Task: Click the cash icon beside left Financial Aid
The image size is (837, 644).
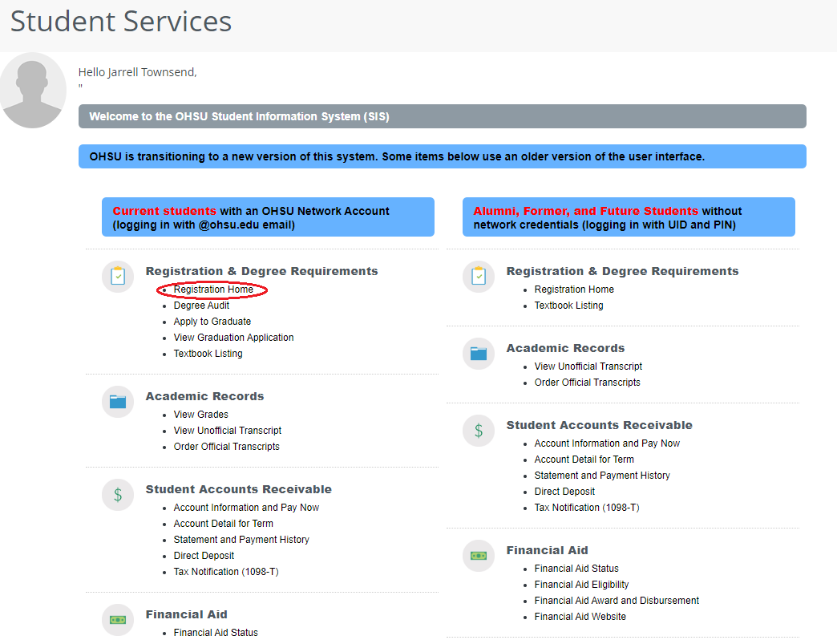Action: 118,620
